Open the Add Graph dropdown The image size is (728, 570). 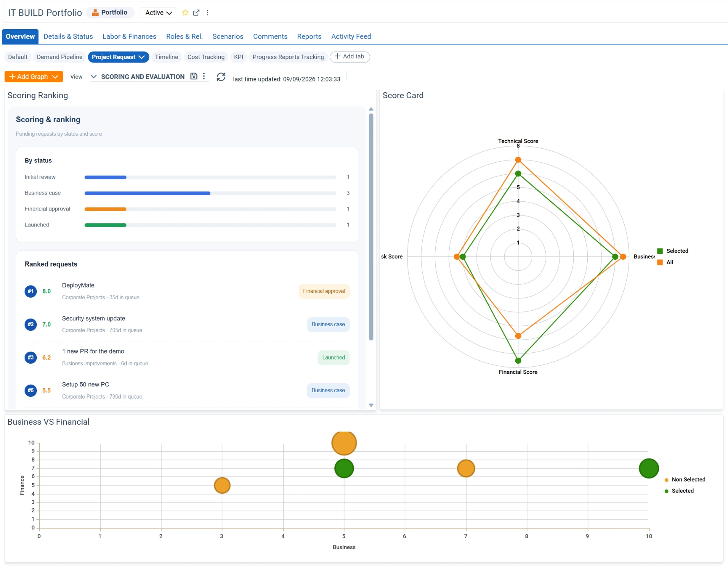coord(34,77)
